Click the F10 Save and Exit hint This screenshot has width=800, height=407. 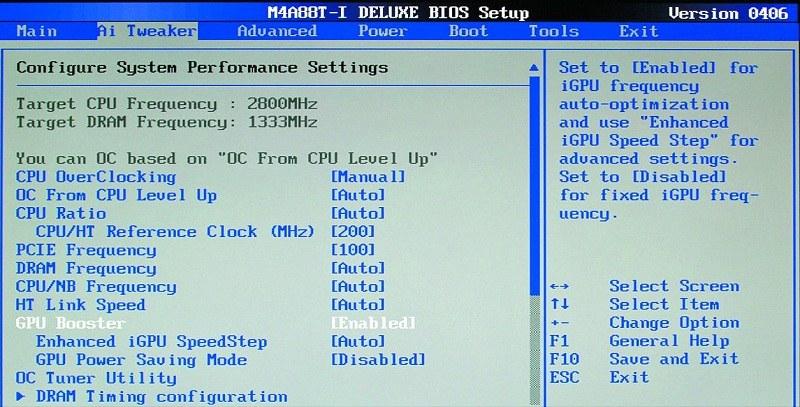click(x=644, y=359)
